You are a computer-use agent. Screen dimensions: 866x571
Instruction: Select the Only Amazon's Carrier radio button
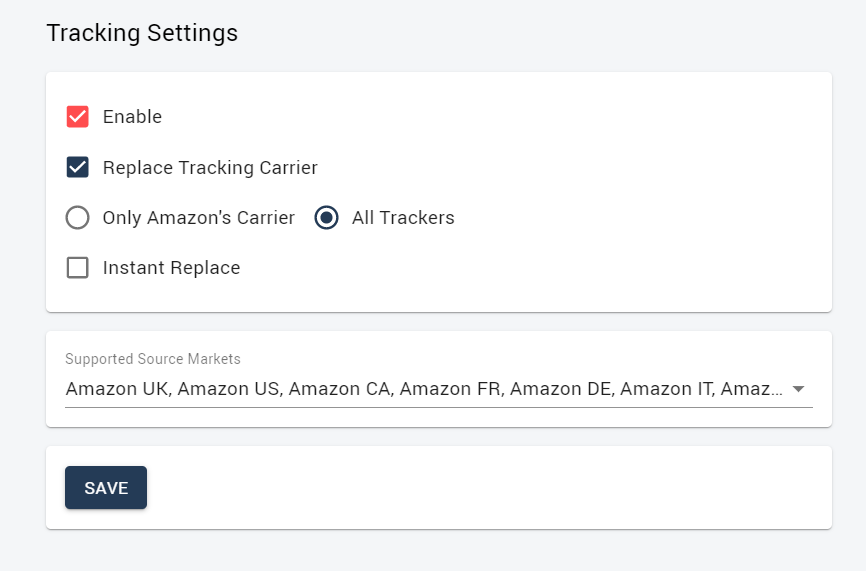tap(77, 218)
